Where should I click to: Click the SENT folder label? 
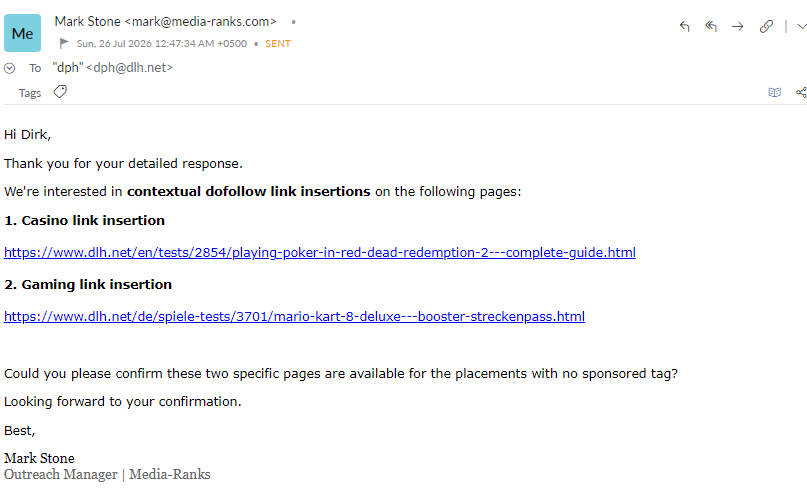[x=278, y=44]
